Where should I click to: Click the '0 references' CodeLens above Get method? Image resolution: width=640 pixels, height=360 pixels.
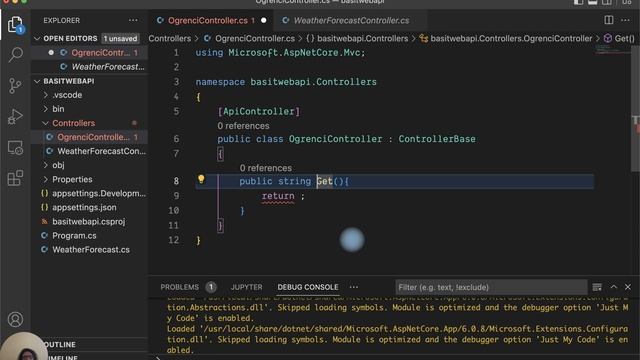point(266,168)
